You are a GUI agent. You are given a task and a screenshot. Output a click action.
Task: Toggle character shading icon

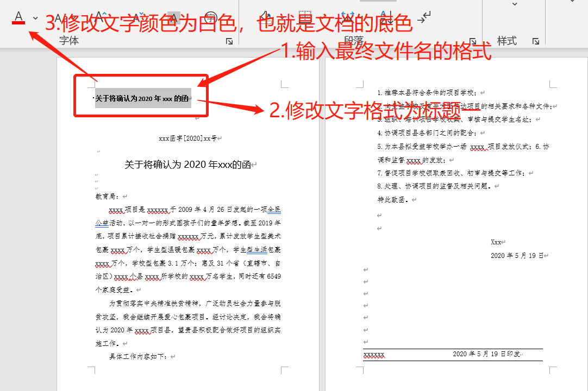[173, 17]
